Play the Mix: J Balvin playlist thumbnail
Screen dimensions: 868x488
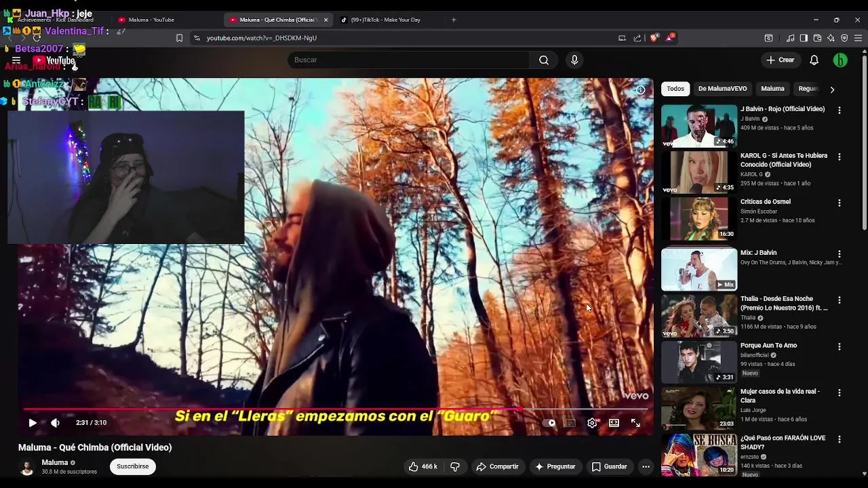(x=698, y=269)
